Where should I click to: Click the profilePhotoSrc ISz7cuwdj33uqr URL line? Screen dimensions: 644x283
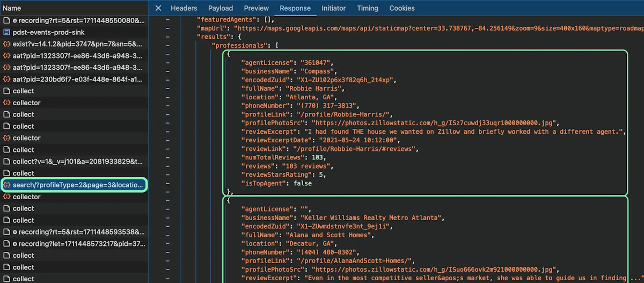pyautogui.click(x=401, y=123)
